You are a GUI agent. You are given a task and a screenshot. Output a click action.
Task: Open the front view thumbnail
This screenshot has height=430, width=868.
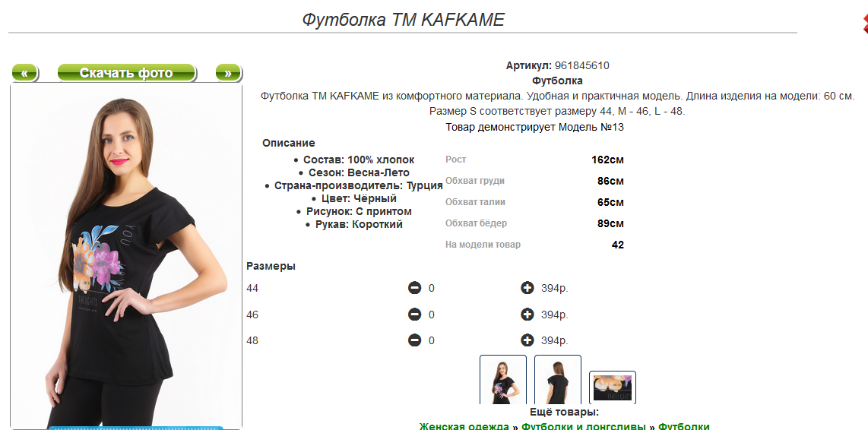502,380
